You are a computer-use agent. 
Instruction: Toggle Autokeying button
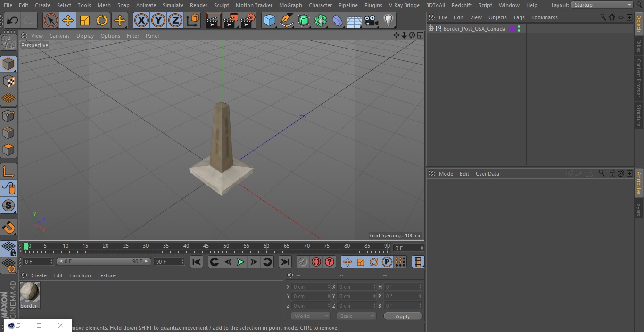click(x=316, y=262)
